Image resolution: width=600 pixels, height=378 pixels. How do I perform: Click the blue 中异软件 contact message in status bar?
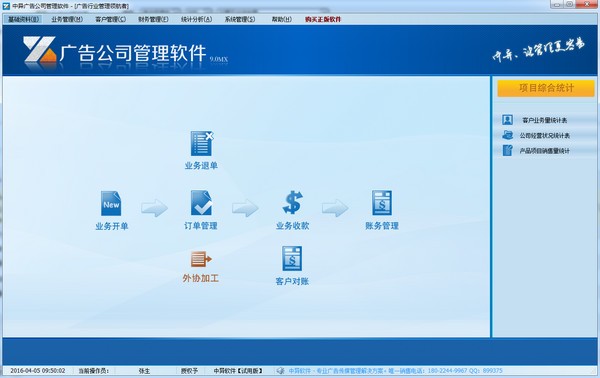pyautogui.click(x=395, y=371)
